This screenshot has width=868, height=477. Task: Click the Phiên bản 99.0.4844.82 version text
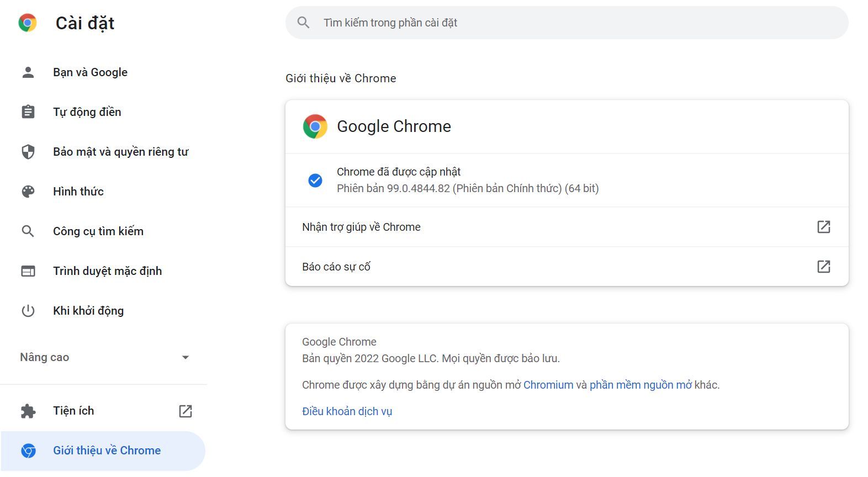(468, 188)
